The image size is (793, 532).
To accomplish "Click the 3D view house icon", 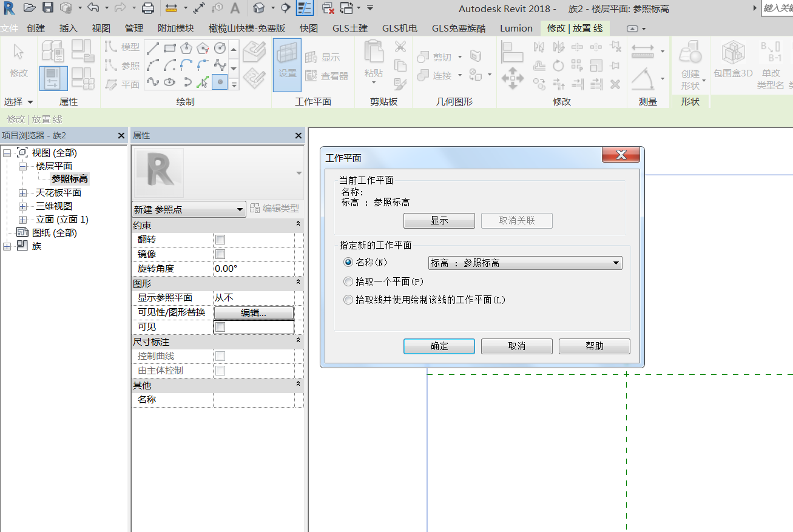I will tap(259, 8).
